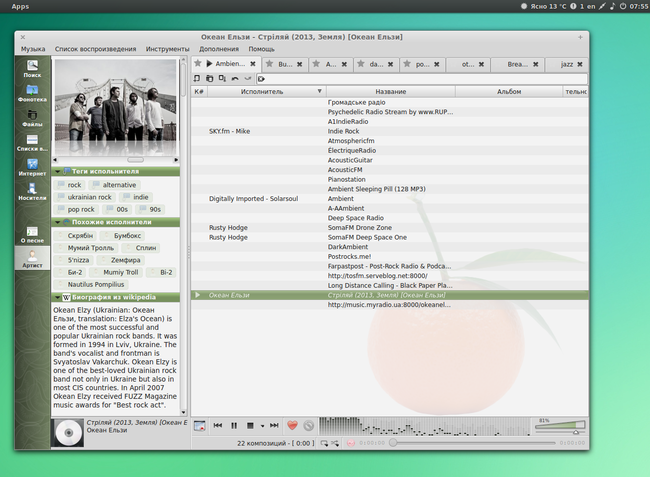The width and height of the screenshot is (650, 477).
Task: Open the Носители devices panel
Action: [32, 190]
